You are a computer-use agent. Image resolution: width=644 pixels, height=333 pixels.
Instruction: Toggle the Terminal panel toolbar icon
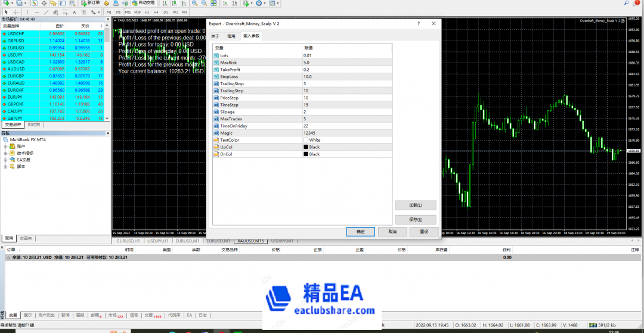tap(63, 3)
